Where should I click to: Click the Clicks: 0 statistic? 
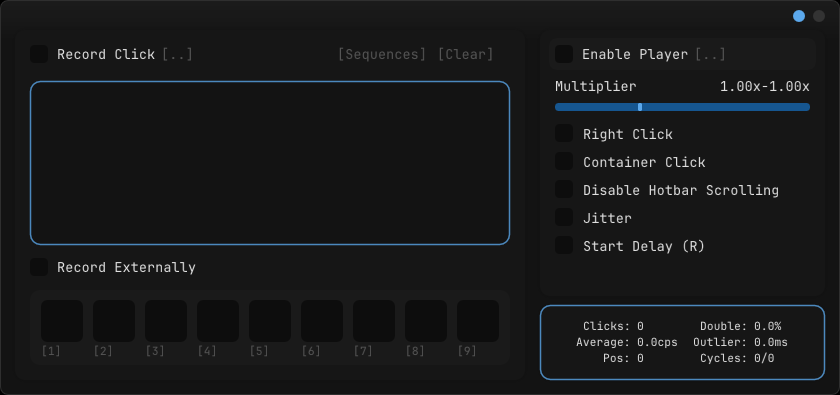click(613, 326)
